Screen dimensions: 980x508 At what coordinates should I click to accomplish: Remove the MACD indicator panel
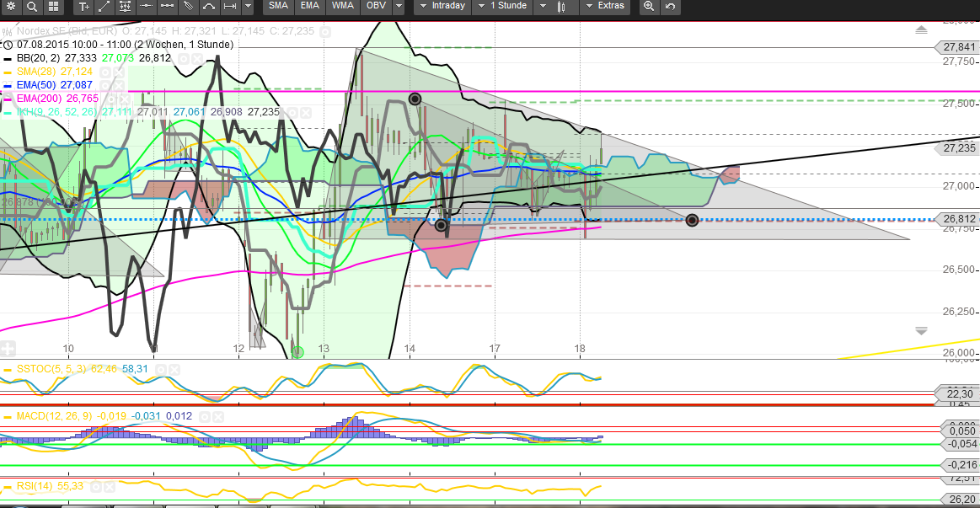[217, 417]
